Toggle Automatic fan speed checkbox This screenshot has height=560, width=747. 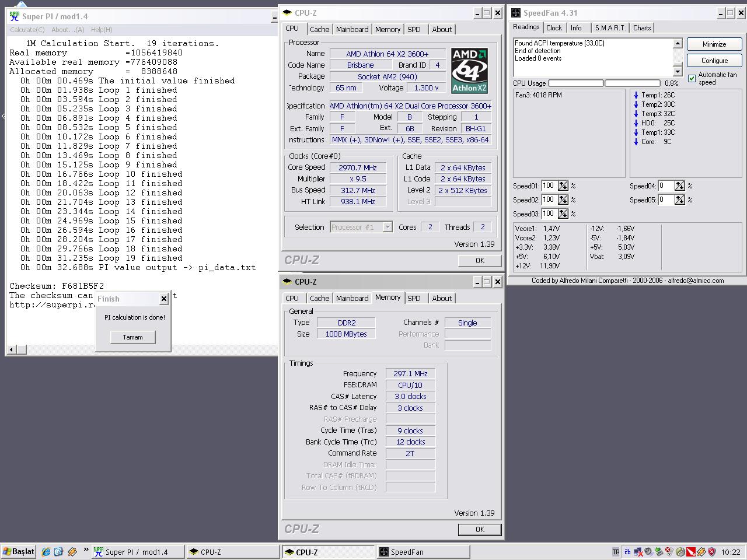[692, 78]
